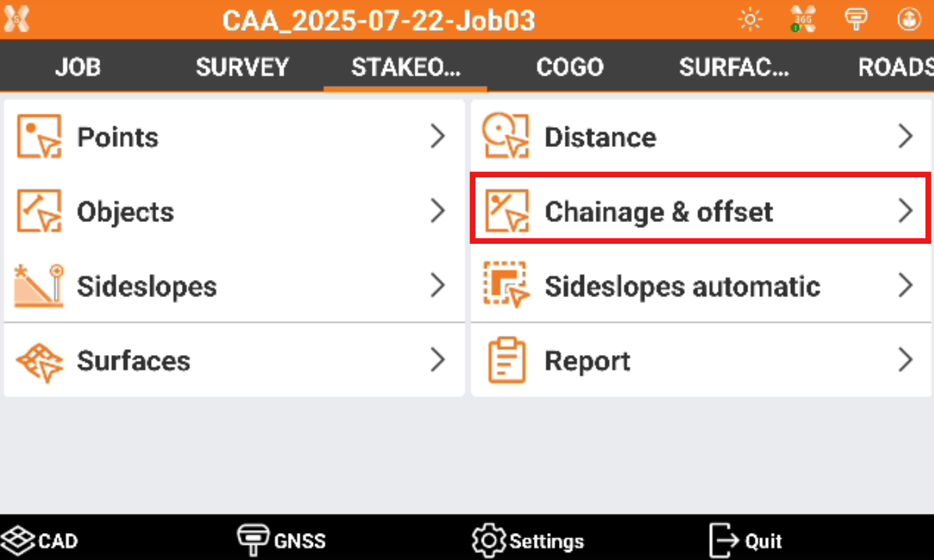Click the Sideslopes automatic icon
The image size is (934, 560).
pos(506,286)
